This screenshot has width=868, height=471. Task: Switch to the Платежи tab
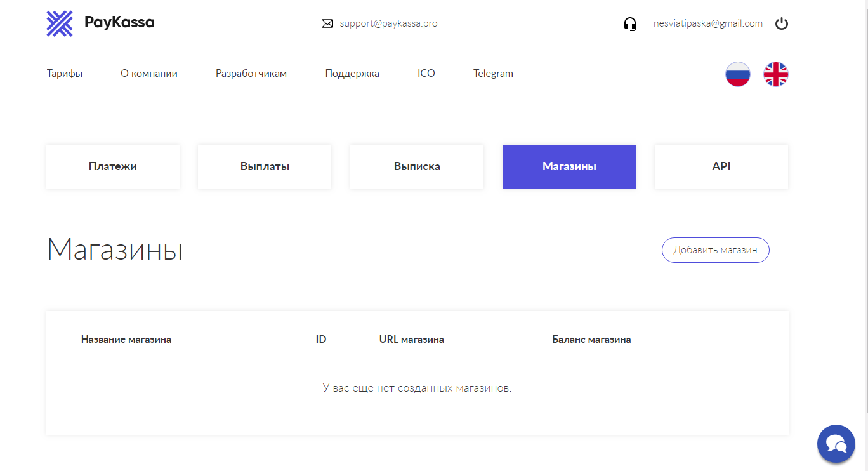[x=113, y=167]
